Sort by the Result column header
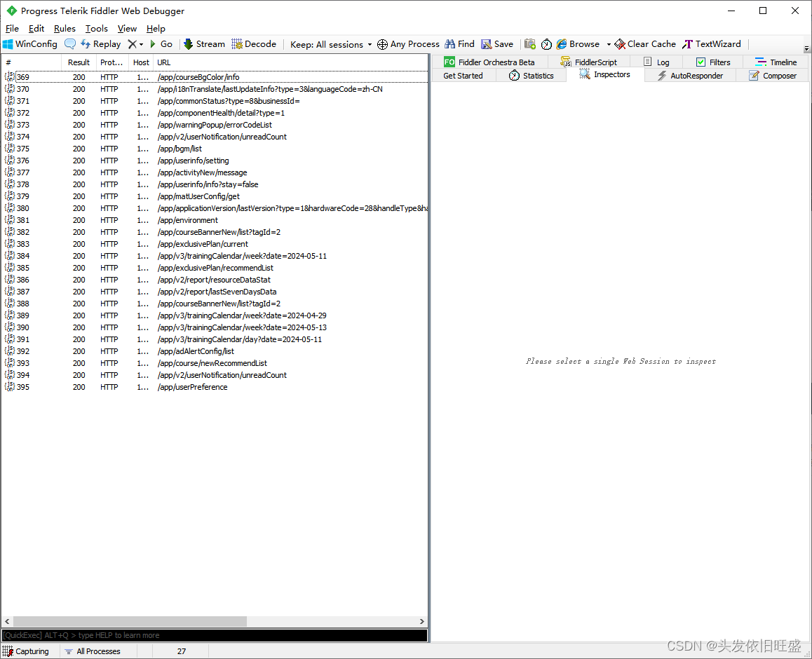812x659 pixels. click(x=79, y=62)
